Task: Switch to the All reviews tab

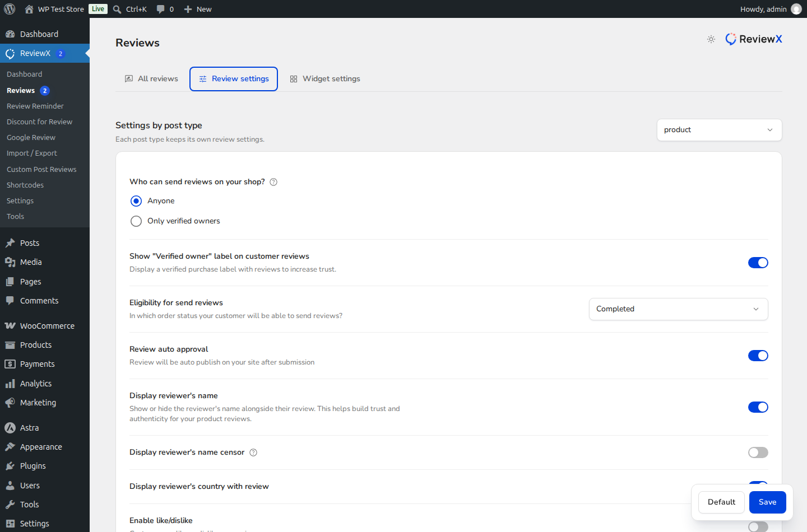Action: pos(151,79)
